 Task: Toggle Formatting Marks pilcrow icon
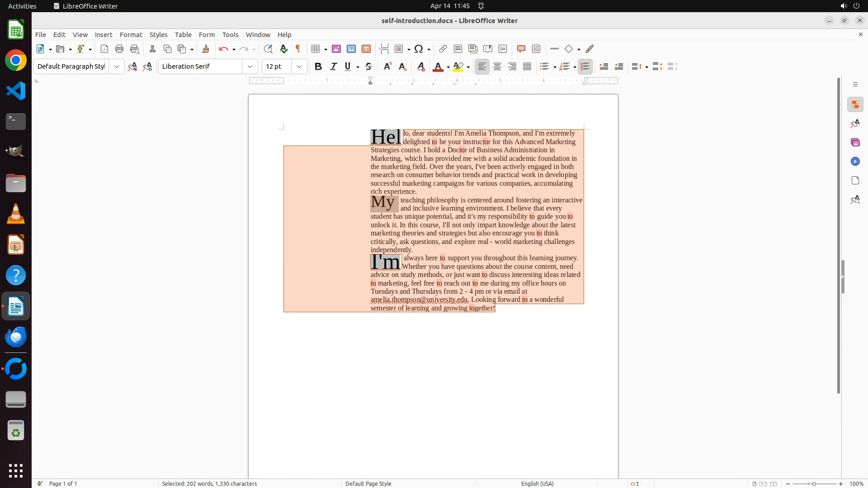pyautogui.click(x=298, y=49)
